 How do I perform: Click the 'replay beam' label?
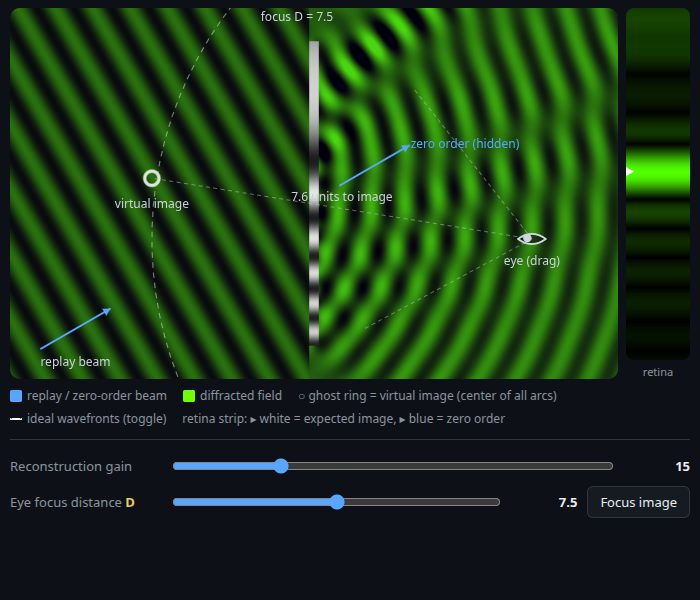coord(75,362)
